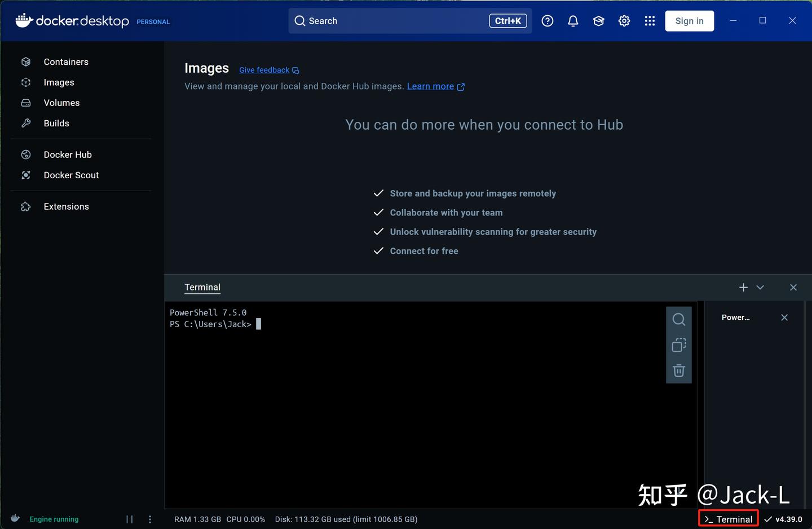Expand the terminal profile dropdown chevron

(x=760, y=288)
